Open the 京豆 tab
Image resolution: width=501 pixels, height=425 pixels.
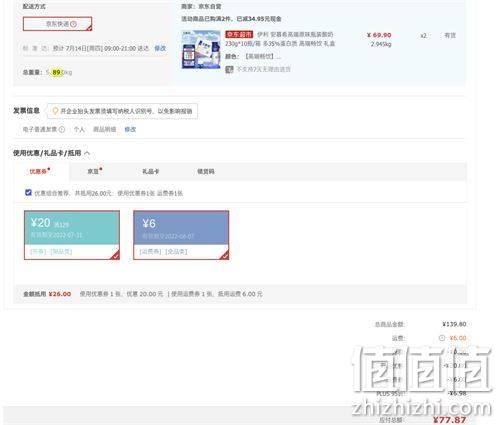[x=94, y=171]
